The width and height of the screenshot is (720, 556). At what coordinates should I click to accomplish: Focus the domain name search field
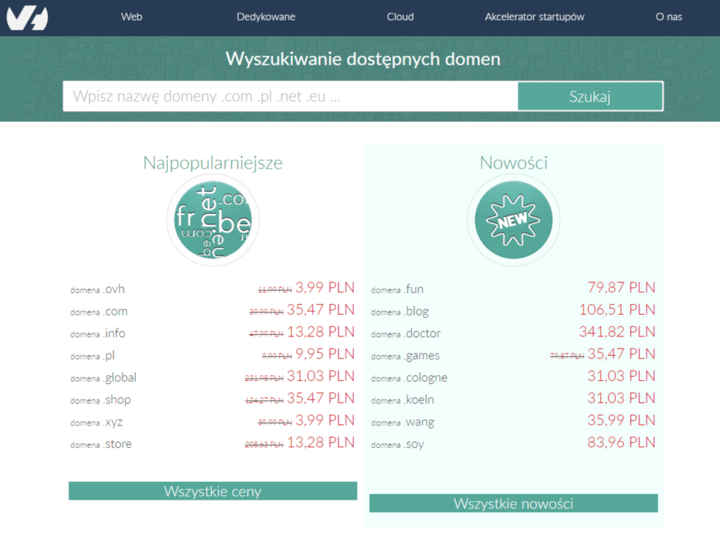pyautogui.click(x=290, y=97)
